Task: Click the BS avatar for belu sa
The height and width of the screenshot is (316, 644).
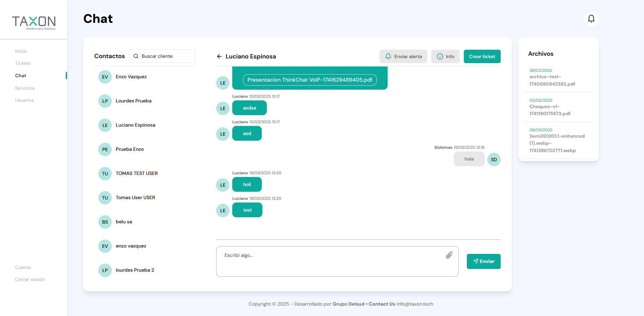Action: [105, 222]
